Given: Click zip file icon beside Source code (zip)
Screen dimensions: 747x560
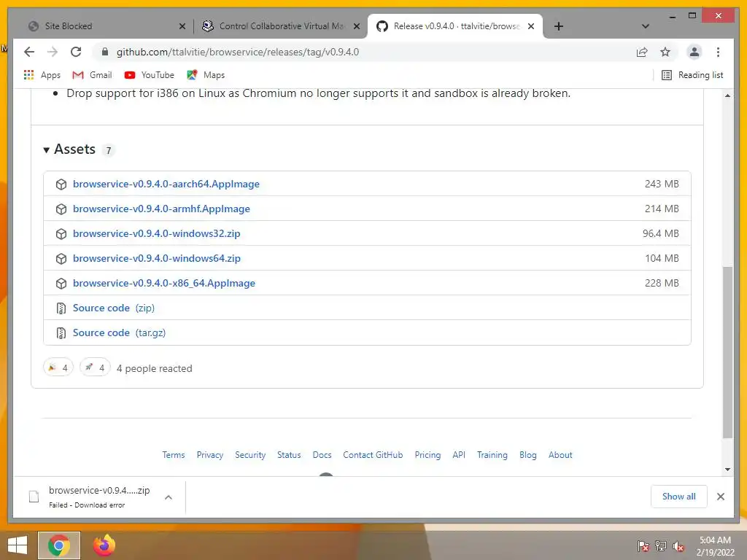Looking at the screenshot, I should 61,308.
